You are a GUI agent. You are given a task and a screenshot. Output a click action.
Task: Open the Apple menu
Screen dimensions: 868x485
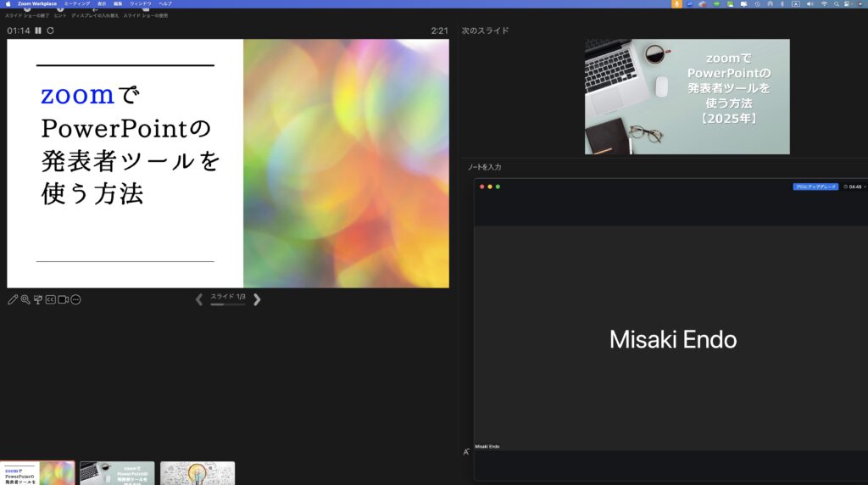pyautogui.click(x=8, y=3)
